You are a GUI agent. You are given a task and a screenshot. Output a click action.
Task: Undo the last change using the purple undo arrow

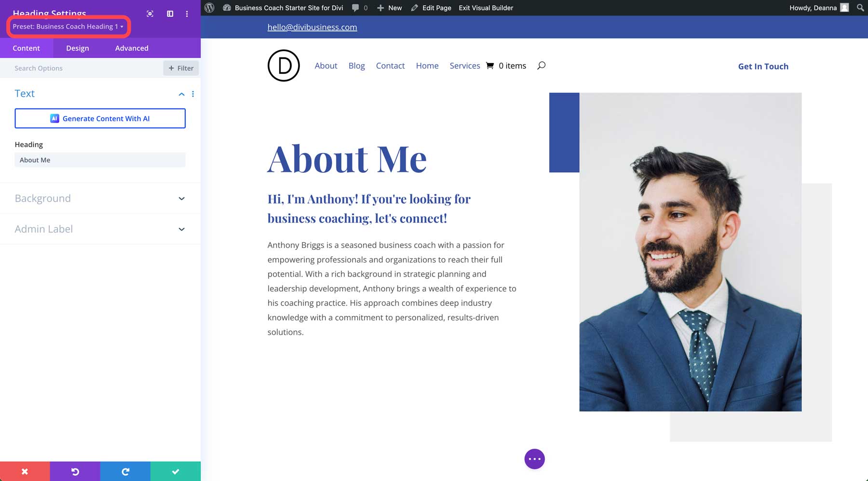[x=75, y=471]
